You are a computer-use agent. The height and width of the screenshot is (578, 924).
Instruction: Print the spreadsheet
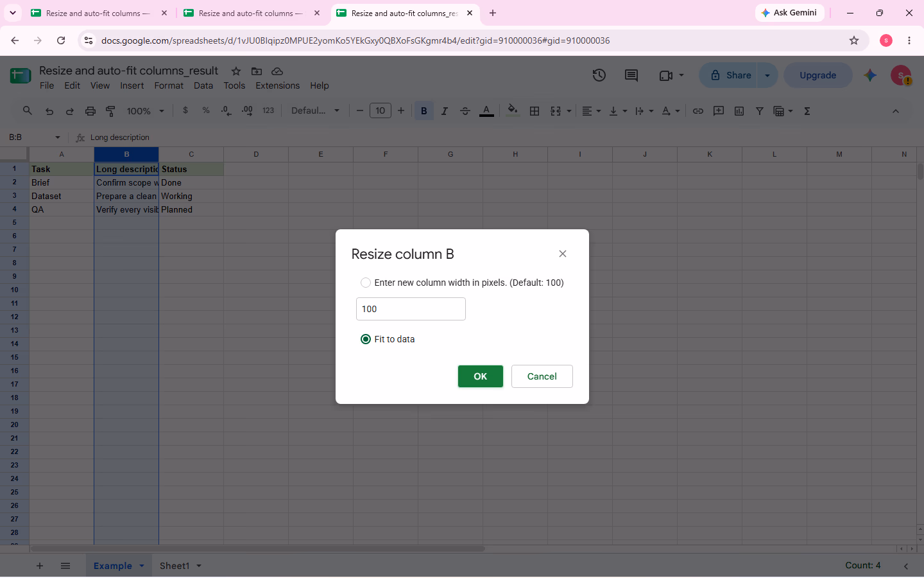pyautogui.click(x=90, y=111)
